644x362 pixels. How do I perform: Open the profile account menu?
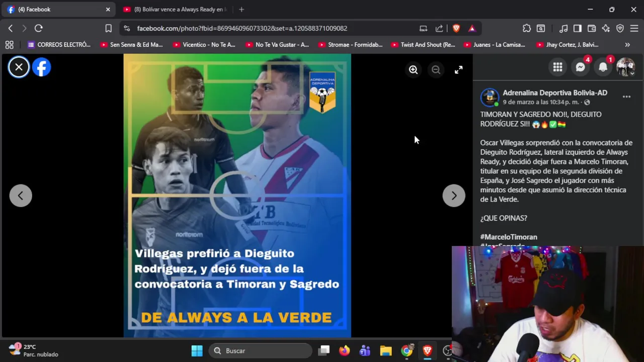pyautogui.click(x=625, y=67)
